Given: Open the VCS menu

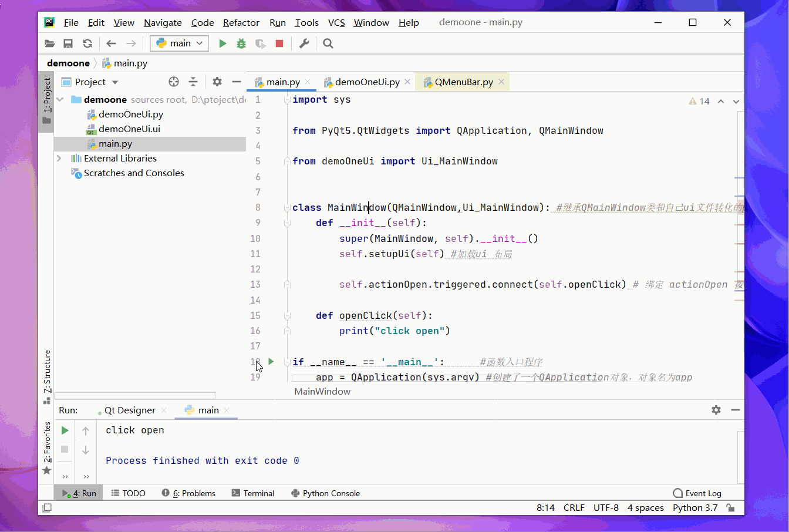Looking at the screenshot, I should (336, 22).
